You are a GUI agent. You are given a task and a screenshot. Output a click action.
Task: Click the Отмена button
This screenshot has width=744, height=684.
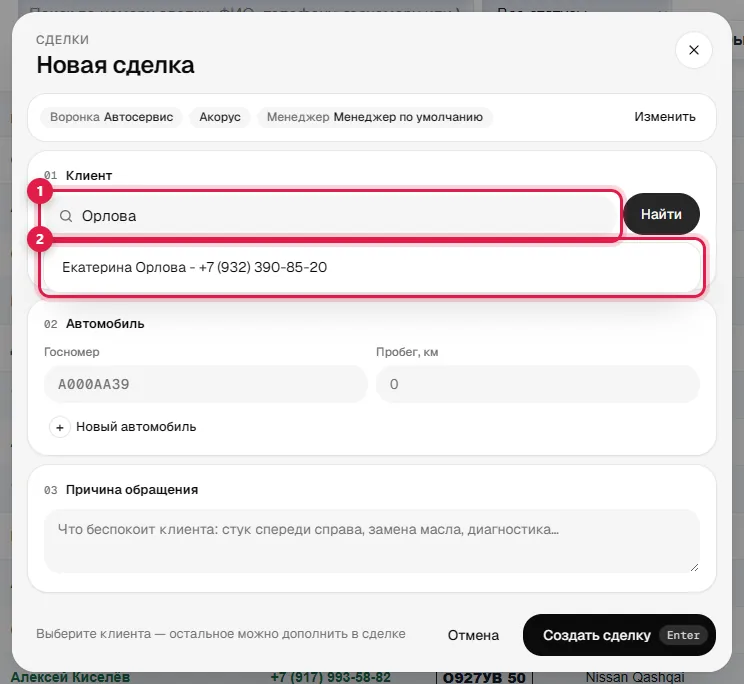coord(473,635)
